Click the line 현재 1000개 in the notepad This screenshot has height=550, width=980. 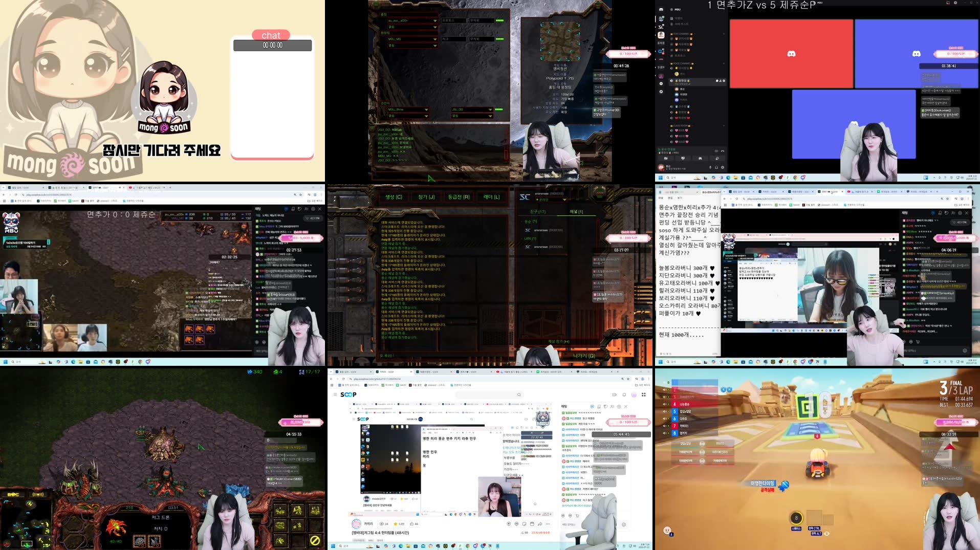pyautogui.click(x=681, y=335)
